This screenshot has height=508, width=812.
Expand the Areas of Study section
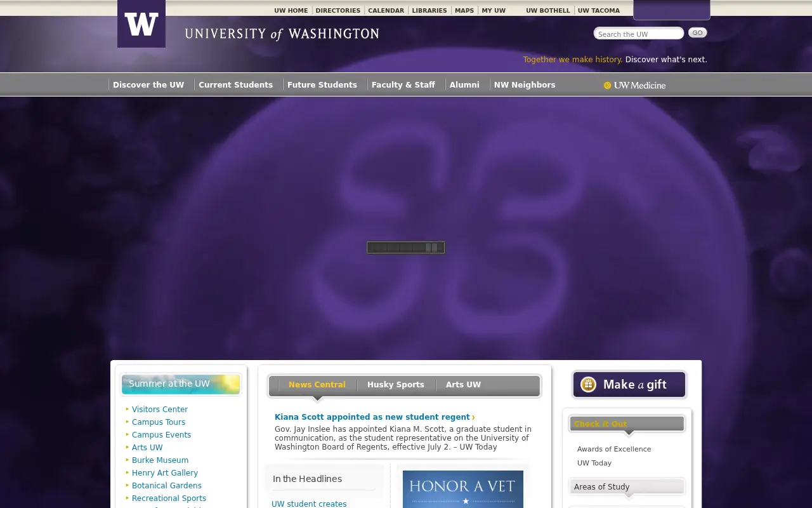pyautogui.click(x=627, y=487)
